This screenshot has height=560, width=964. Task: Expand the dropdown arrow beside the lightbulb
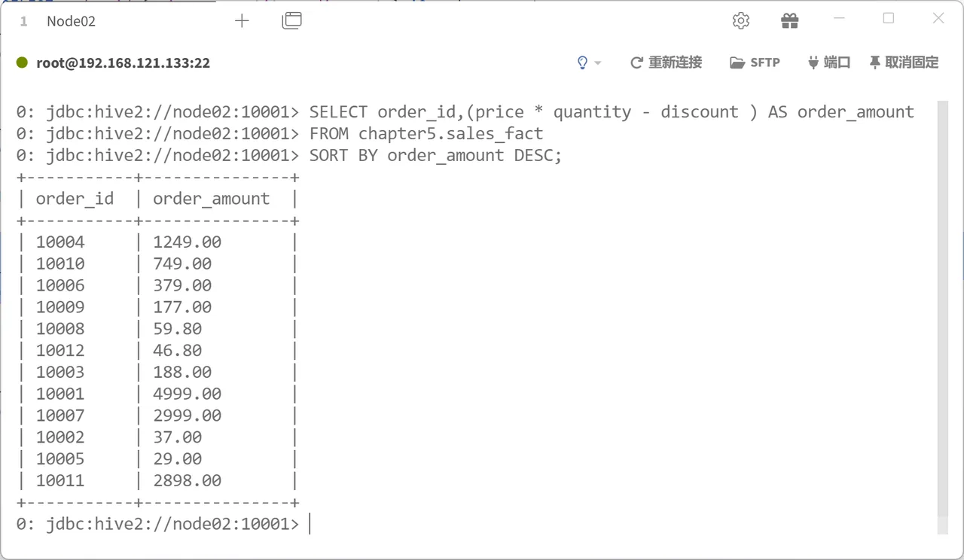pyautogui.click(x=598, y=63)
